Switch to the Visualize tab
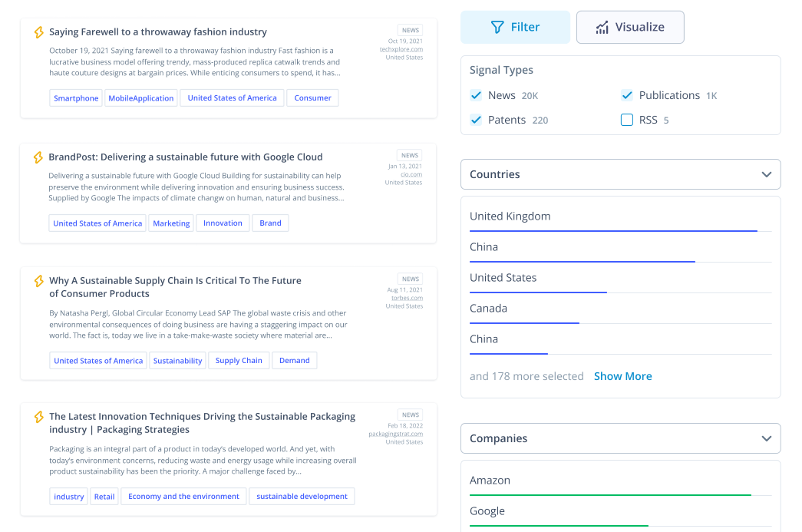 (630, 27)
